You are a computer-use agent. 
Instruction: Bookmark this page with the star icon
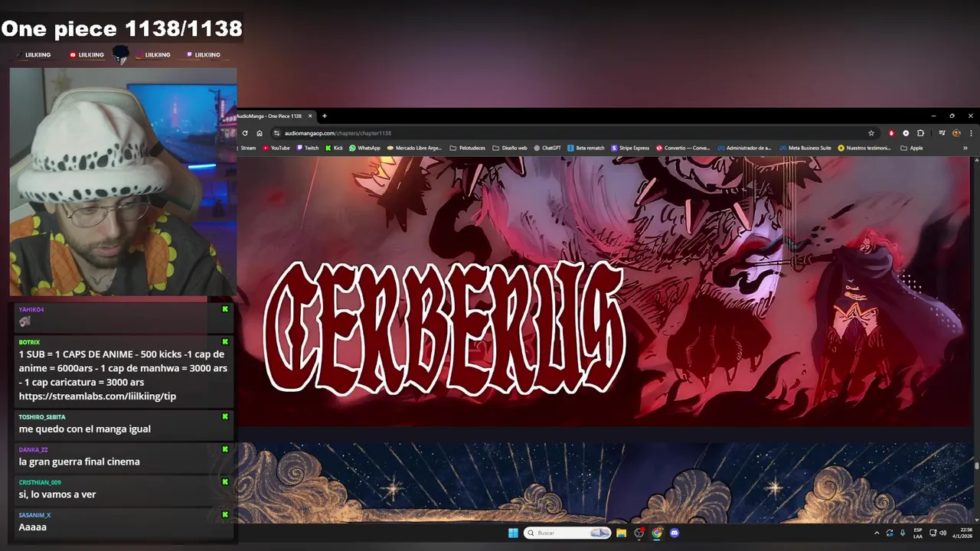tap(871, 133)
